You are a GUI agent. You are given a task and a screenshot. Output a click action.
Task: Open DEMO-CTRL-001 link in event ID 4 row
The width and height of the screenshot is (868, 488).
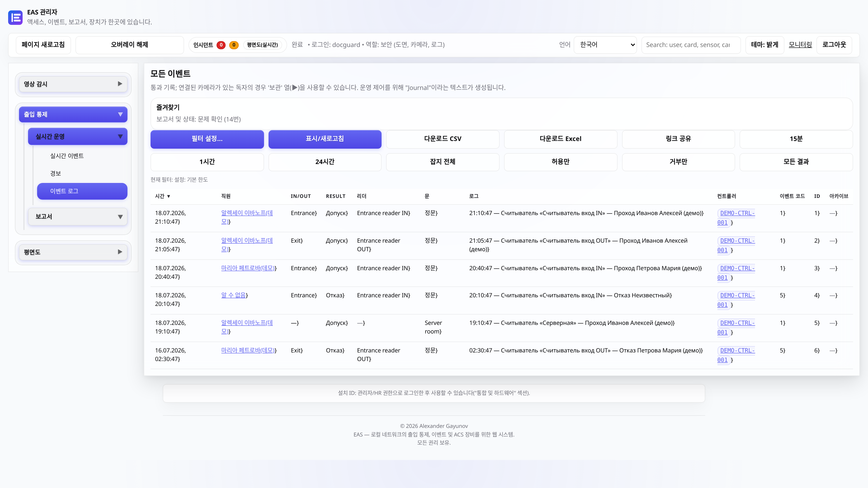pos(736,300)
